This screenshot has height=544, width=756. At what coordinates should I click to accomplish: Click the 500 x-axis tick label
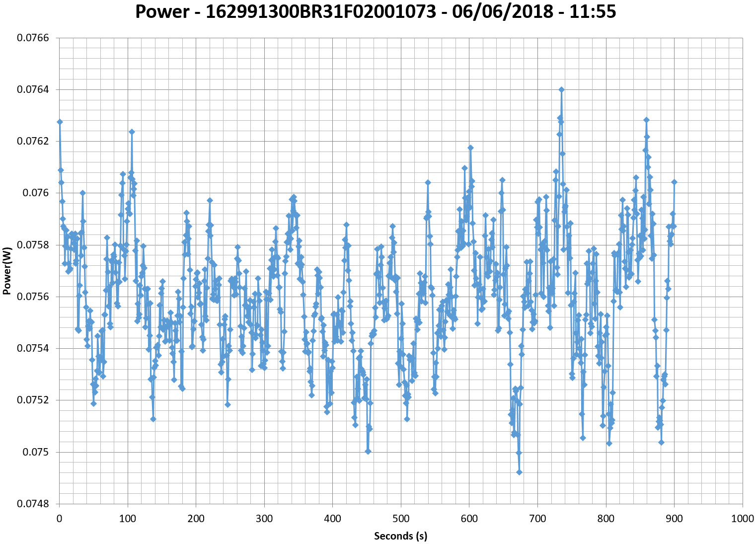[x=401, y=519]
